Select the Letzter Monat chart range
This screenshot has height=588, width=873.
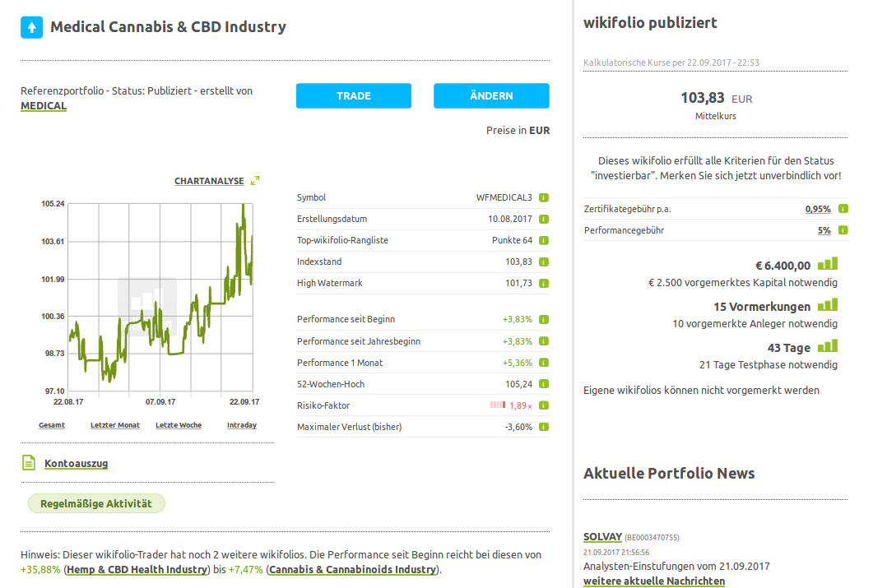[x=114, y=425]
